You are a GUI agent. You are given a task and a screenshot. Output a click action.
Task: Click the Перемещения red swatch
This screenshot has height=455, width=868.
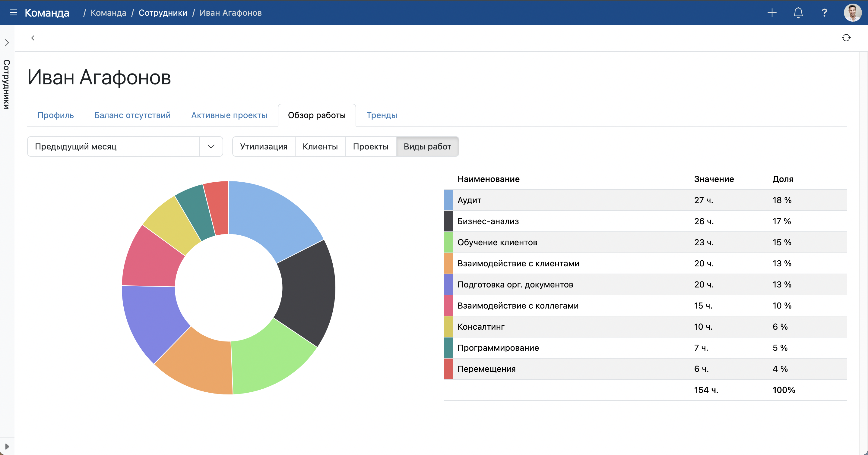click(x=448, y=369)
